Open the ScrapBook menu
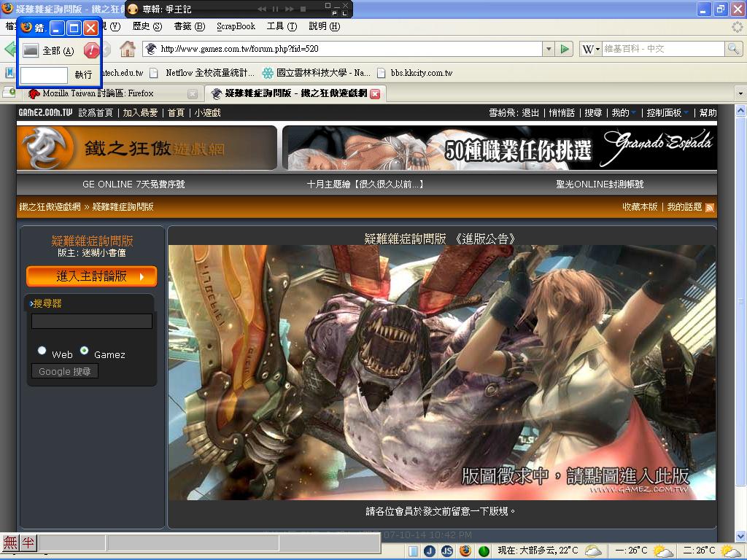The height and width of the screenshot is (560, 747). coord(236,26)
